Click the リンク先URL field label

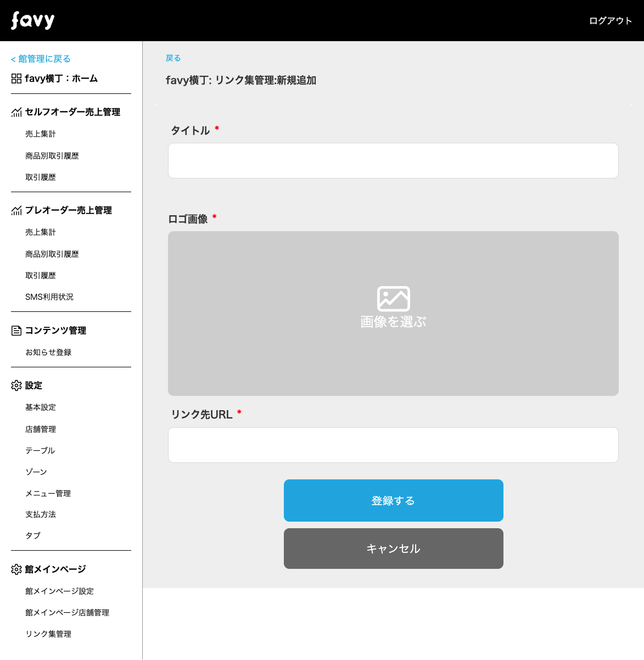(202, 415)
